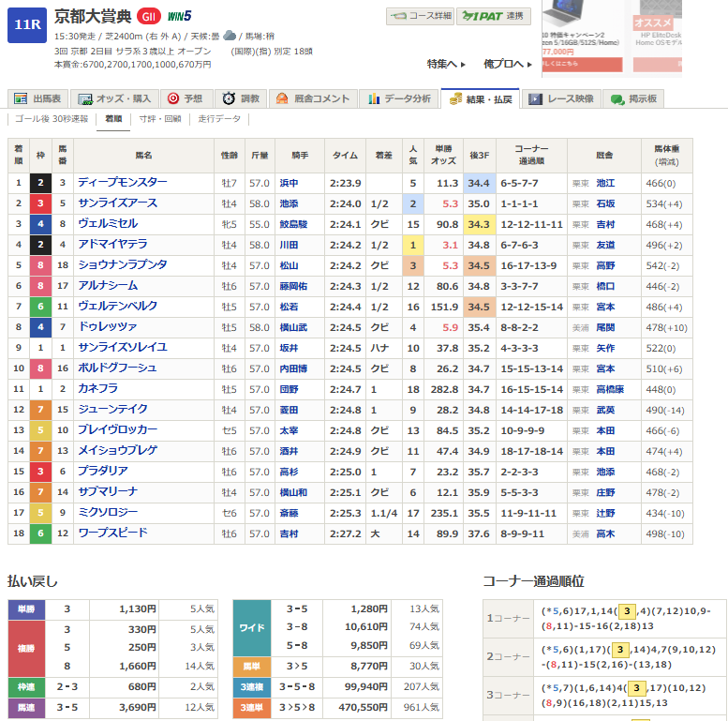Switch to the 寸評・回顧 sub-tab
Image resolution: width=728 pixels, height=721 pixels.
click(x=160, y=119)
